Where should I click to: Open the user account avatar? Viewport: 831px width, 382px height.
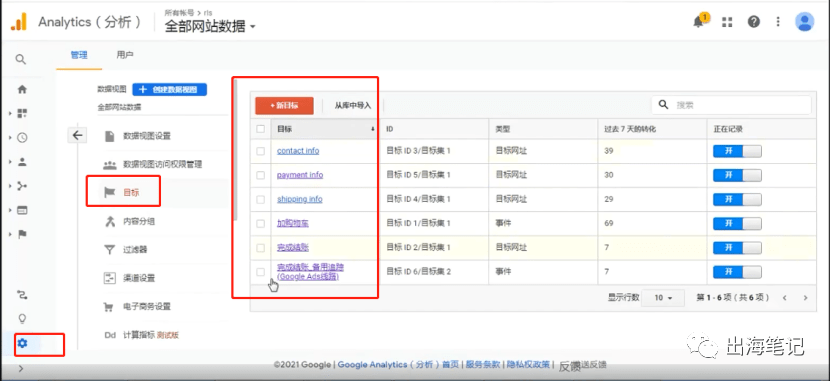coord(805,22)
